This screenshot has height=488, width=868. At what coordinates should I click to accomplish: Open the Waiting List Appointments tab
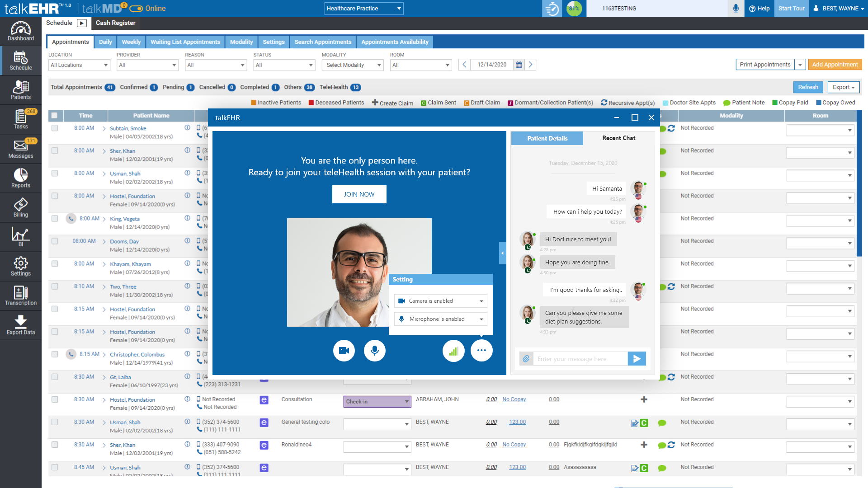coord(185,42)
